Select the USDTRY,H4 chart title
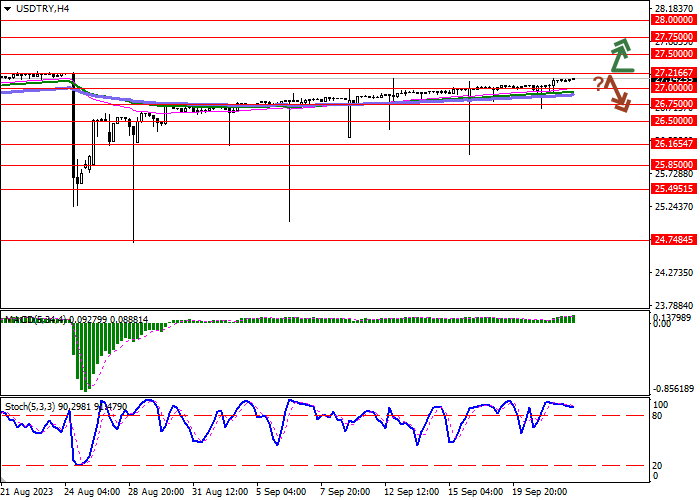Screen dimensions: 700x500 coord(42,8)
